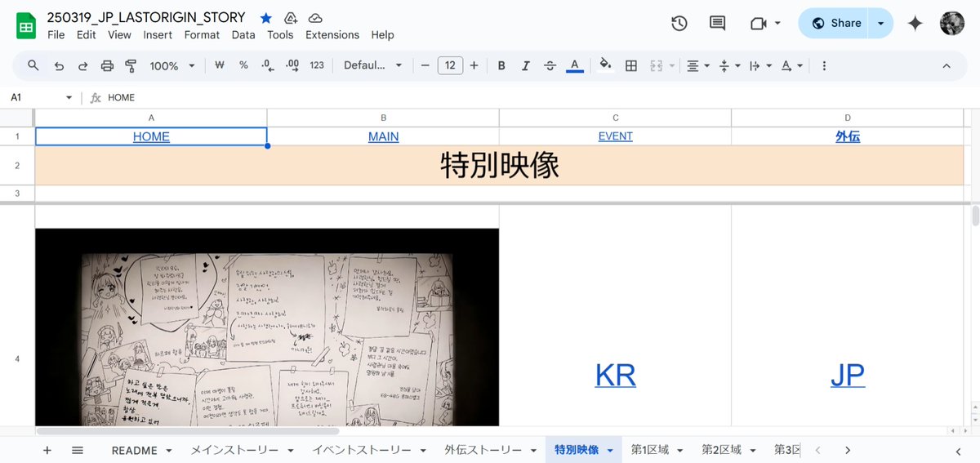Activate the paint format tool
This screenshot has height=463, width=980.
[131, 65]
